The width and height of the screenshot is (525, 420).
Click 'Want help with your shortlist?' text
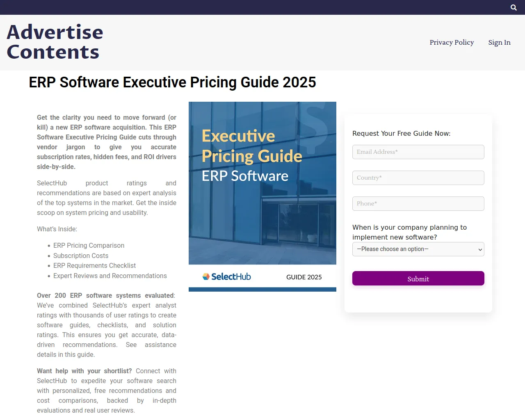click(84, 371)
